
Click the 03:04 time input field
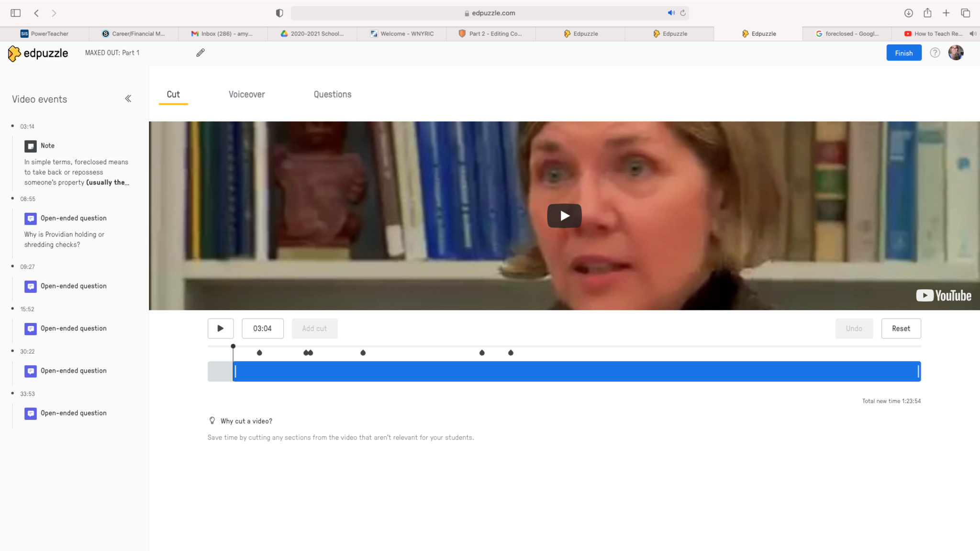tap(262, 329)
